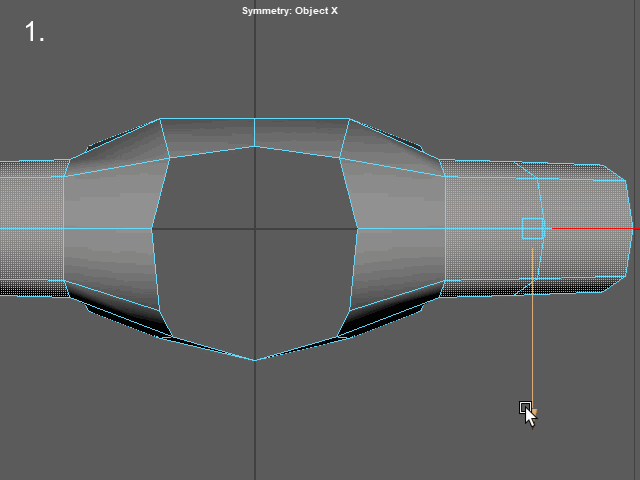Select the hole's right corner vertex
Image resolution: width=640 pixels, height=480 pixels.
click(x=358, y=228)
